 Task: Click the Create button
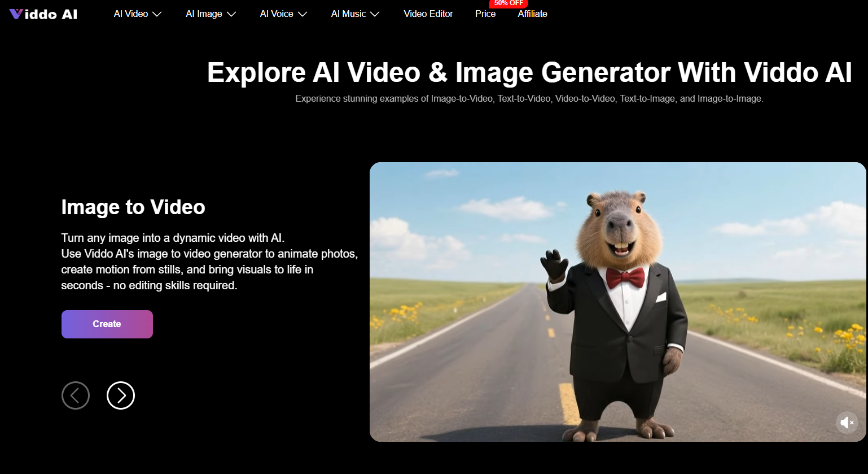pos(107,324)
